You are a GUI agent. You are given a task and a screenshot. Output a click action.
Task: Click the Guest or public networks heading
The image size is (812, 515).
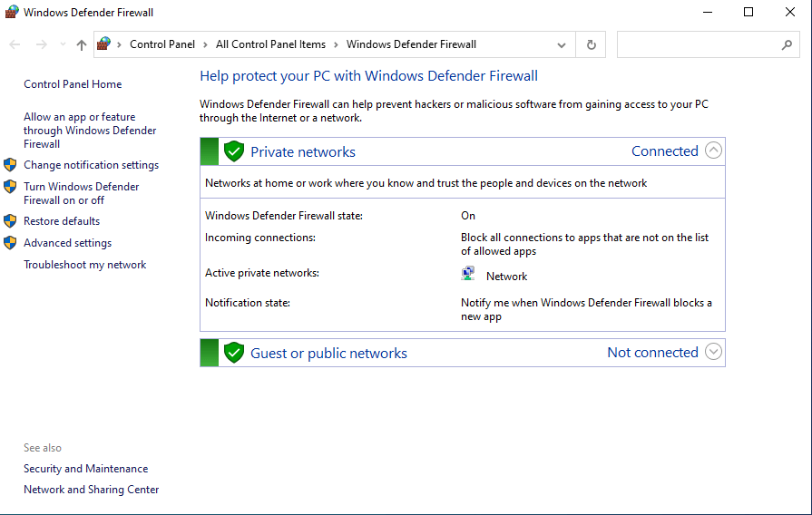click(x=328, y=353)
